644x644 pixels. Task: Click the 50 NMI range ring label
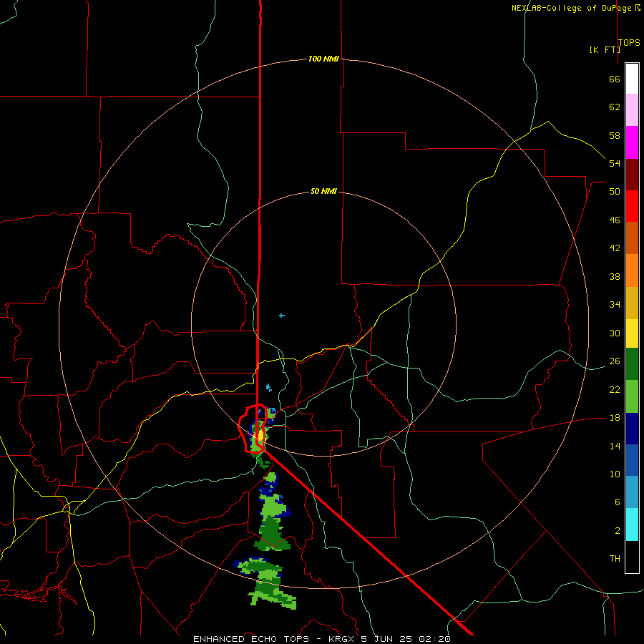click(323, 191)
